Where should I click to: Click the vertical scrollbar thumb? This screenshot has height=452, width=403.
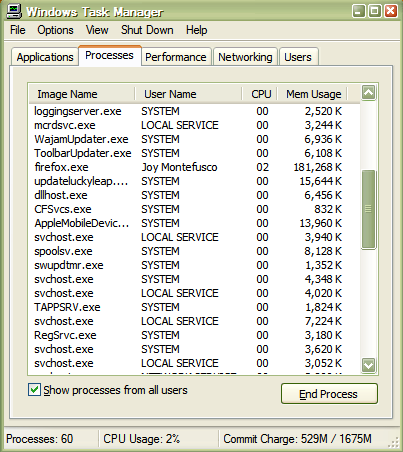click(x=368, y=209)
